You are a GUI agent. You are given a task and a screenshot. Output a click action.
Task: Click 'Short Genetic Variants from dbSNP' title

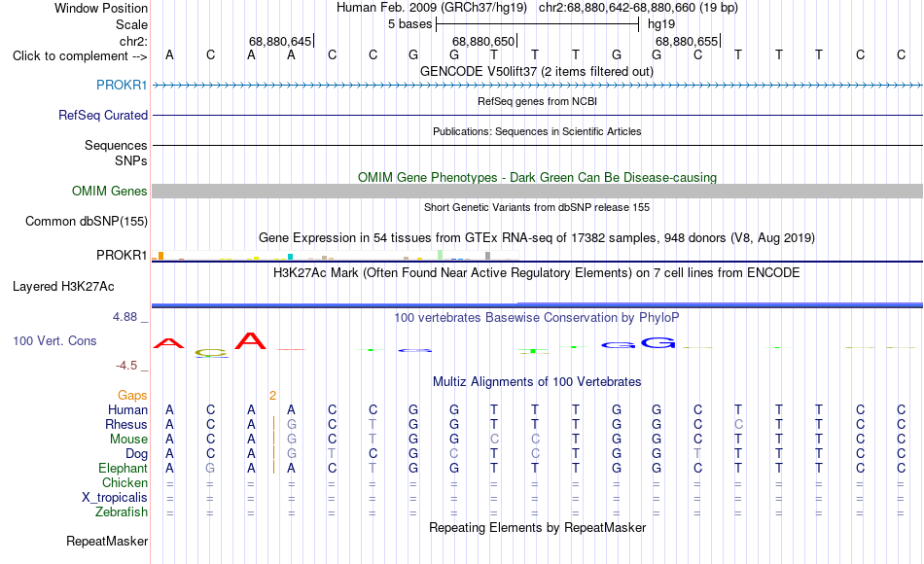[537, 207]
